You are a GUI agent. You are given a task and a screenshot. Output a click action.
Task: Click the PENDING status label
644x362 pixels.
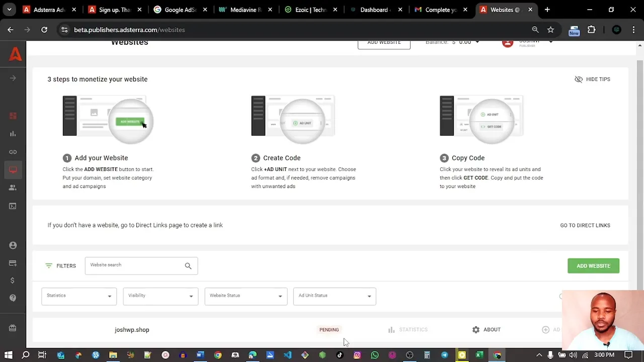329,330
